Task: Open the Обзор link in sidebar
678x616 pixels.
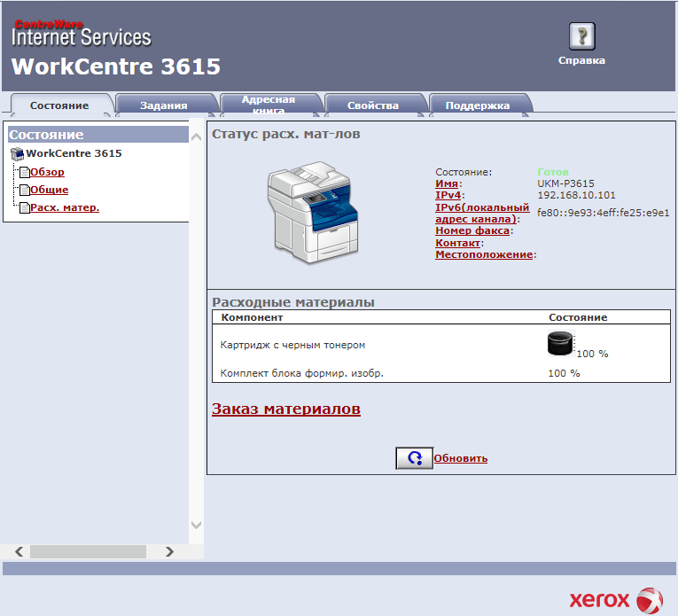Action: [x=47, y=172]
